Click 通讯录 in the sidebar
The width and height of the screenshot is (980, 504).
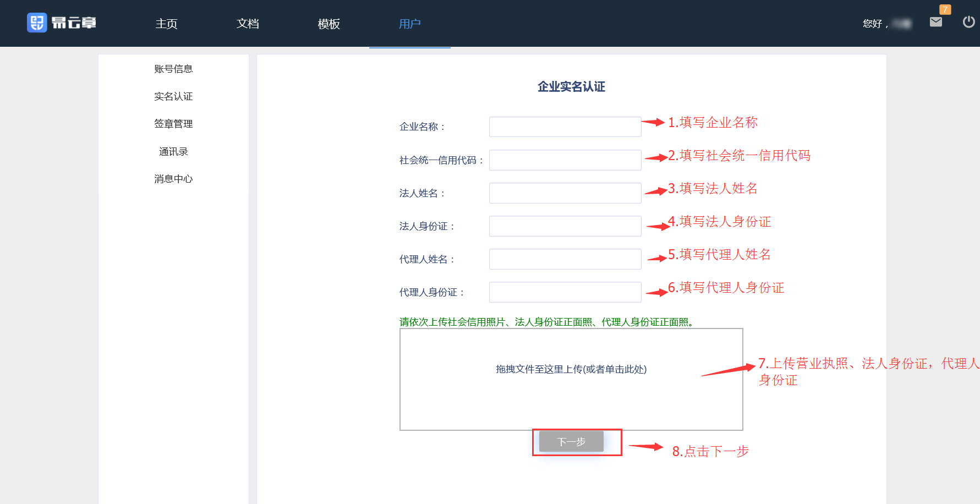point(173,151)
